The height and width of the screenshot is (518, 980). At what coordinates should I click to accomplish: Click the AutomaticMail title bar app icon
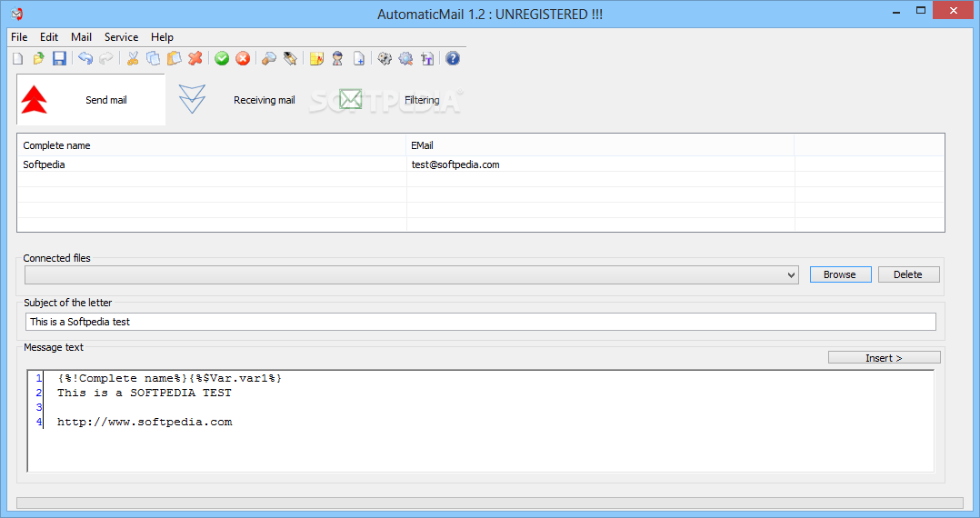pyautogui.click(x=17, y=14)
